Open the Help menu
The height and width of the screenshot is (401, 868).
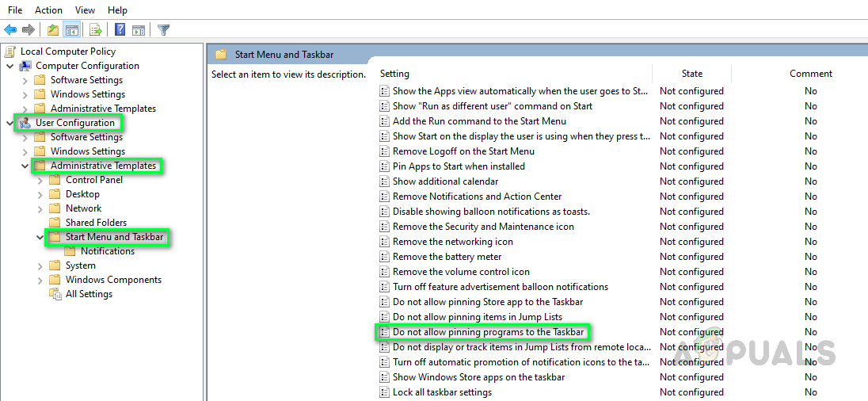(117, 10)
